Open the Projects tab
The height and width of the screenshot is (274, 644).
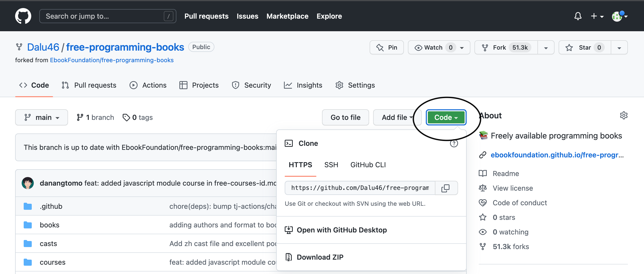click(x=199, y=85)
